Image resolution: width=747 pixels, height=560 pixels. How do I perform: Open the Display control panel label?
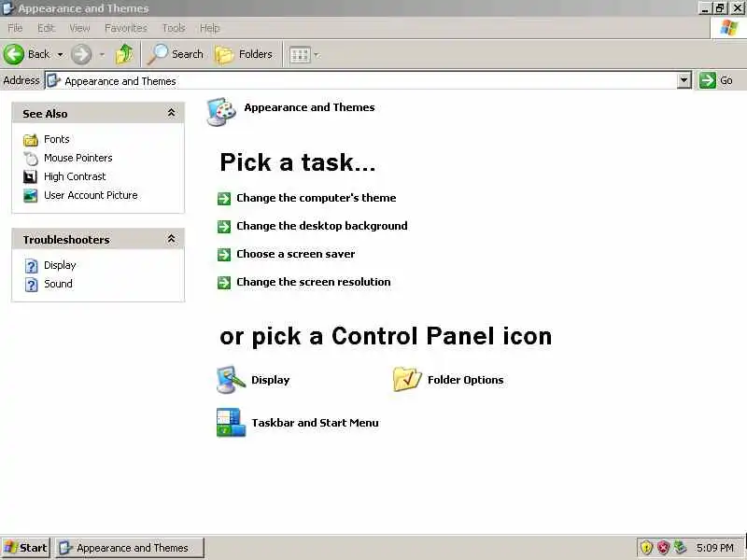[271, 380]
